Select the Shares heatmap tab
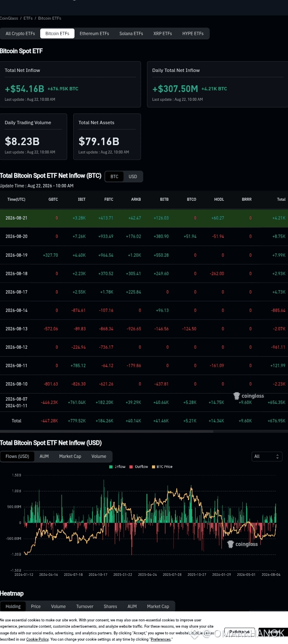This screenshot has width=288, height=644. 110,606
